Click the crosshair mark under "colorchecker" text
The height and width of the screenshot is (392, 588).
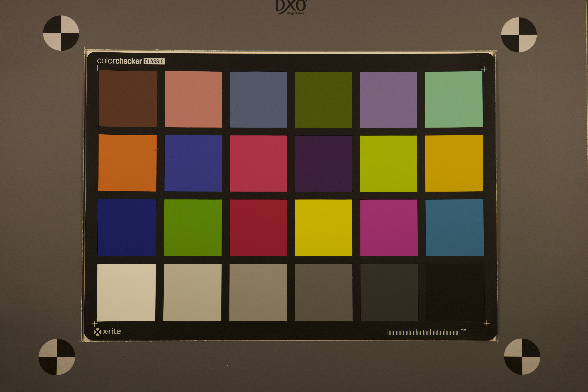click(x=97, y=68)
